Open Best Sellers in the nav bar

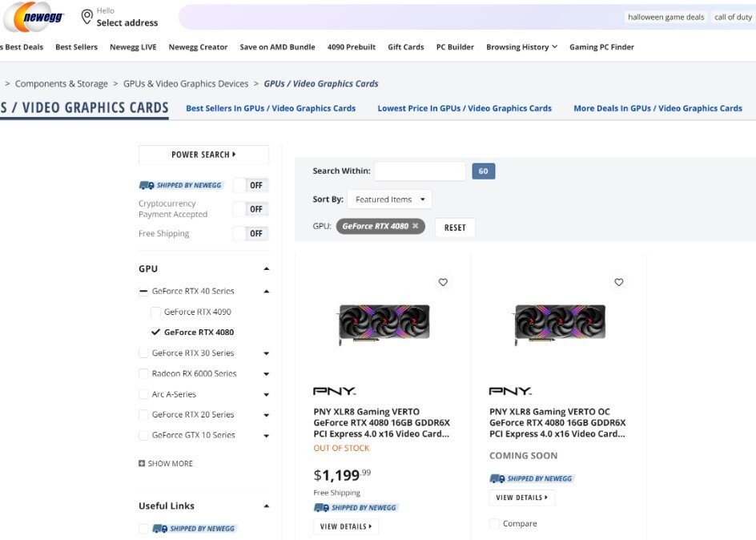[76, 46]
